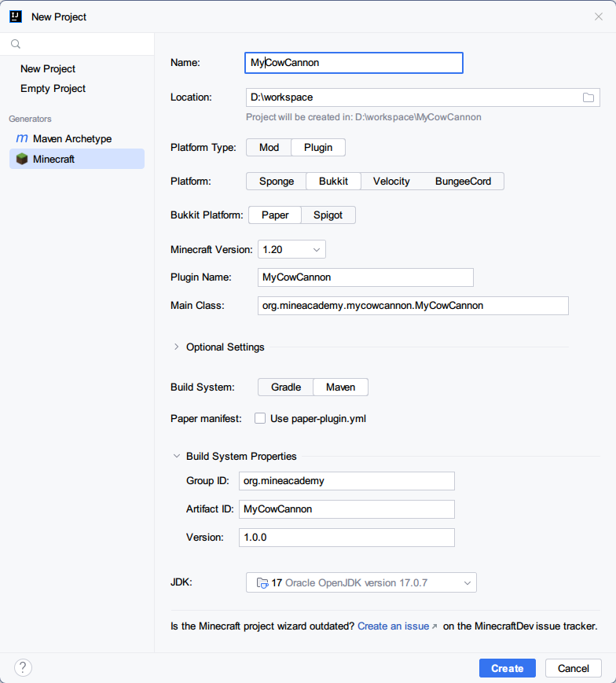Image resolution: width=616 pixels, height=683 pixels.
Task: Select Empty Project in sidebar
Action: 53,89
